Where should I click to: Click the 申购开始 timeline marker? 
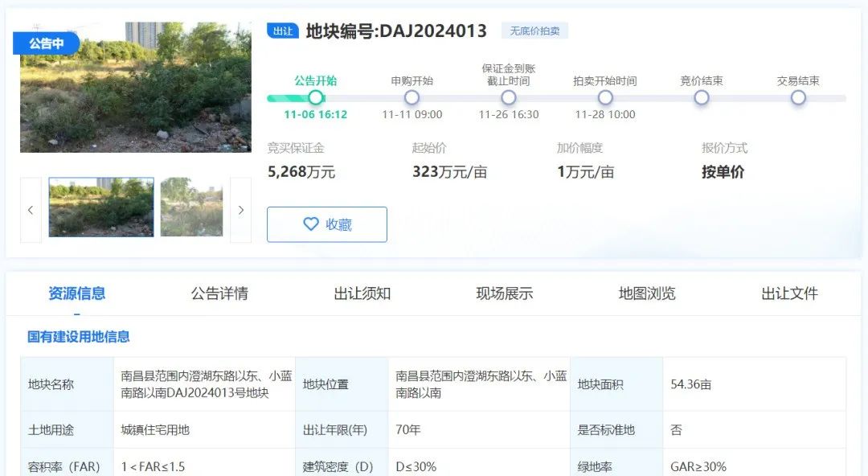pyautogui.click(x=411, y=97)
